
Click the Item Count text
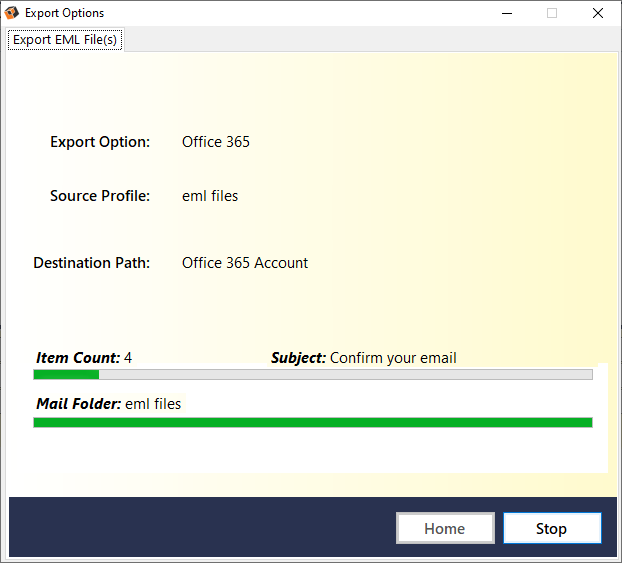click(84, 358)
